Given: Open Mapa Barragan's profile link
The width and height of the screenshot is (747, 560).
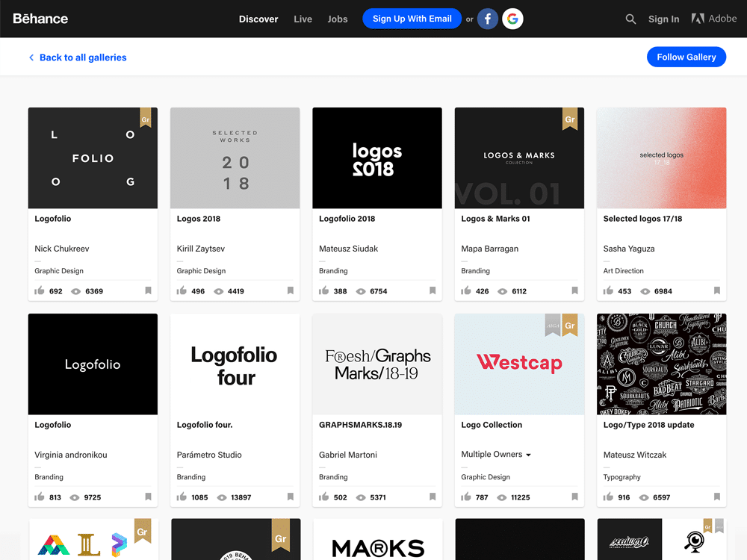Looking at the screenshot, I should (x=490, y=249).
